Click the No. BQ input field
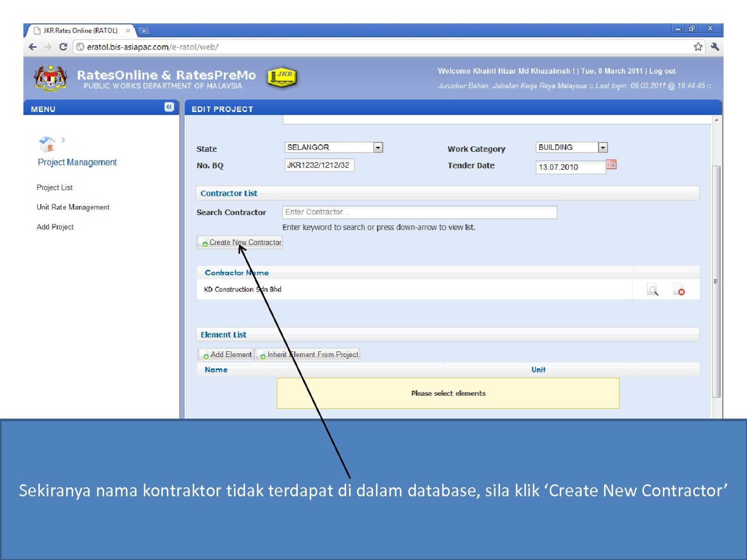747x560 pixels. coord(319,165)
